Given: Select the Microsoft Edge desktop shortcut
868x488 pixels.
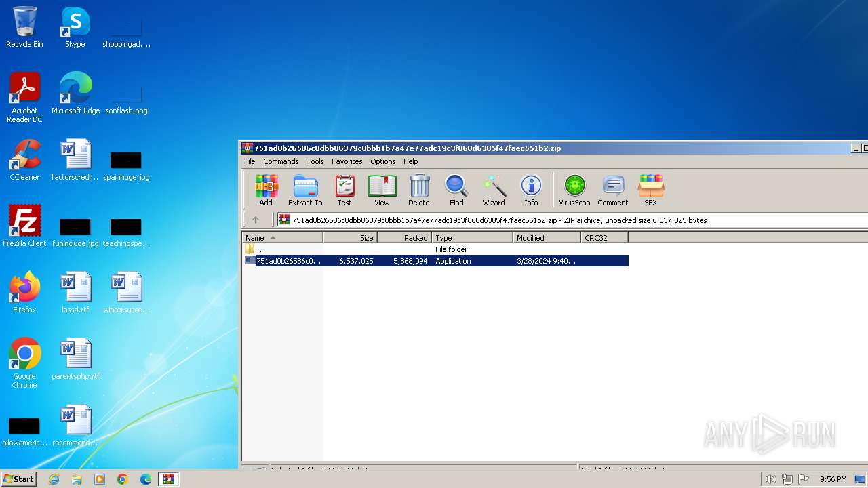Looking at the screenshot, I should [x=75, y=94].
